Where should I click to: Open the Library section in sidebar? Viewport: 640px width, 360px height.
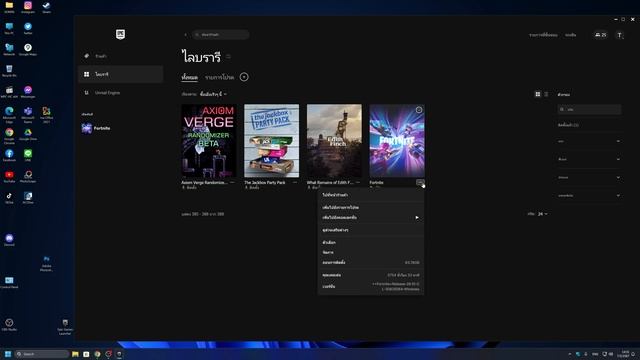coord(121,74)
